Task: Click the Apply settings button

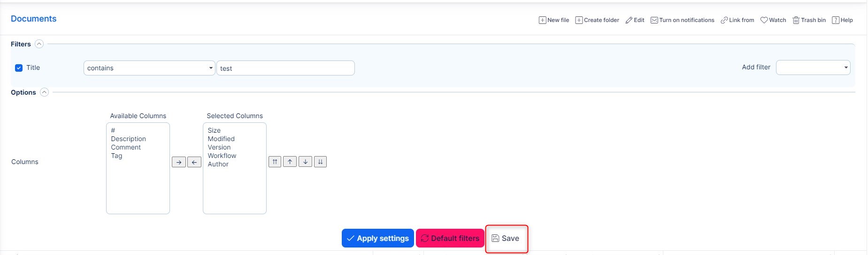Action: tap(377, 238)
